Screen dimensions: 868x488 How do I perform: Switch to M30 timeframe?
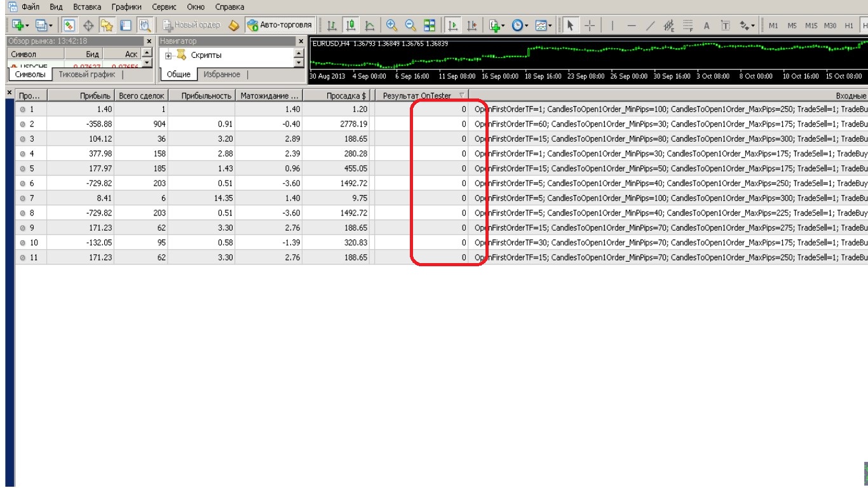830,25
